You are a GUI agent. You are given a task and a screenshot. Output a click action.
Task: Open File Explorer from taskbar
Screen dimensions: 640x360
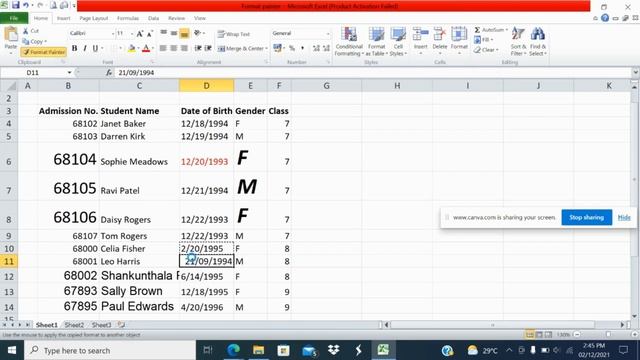click(258, 350)
